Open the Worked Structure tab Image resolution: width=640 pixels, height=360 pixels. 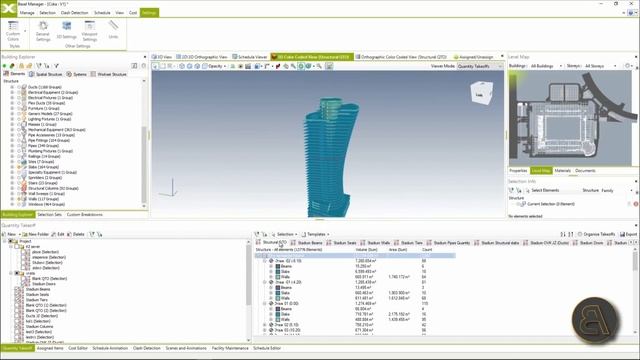(x=109, y=74)
